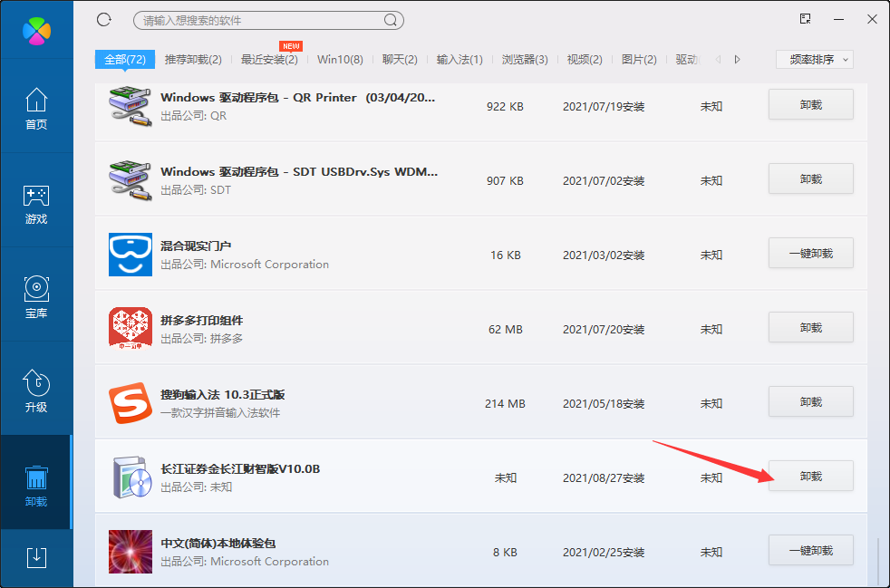Go to the 游戏 games section
890x588 pixels.
point(36,203)
